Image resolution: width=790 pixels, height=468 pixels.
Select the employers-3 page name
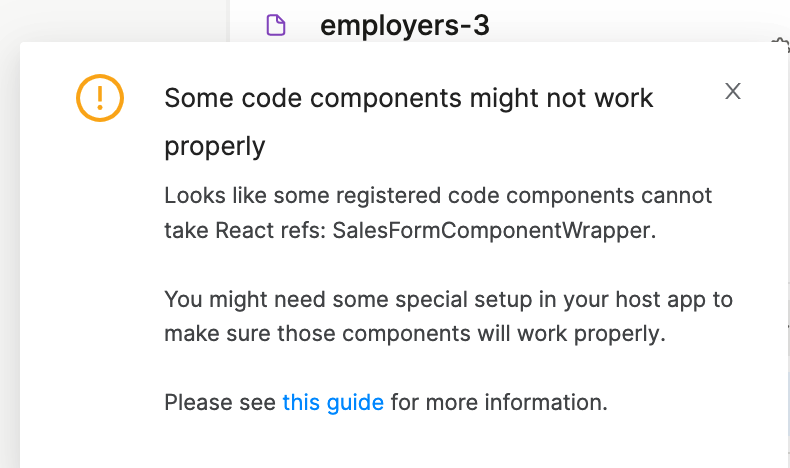(x=405, y=25)
